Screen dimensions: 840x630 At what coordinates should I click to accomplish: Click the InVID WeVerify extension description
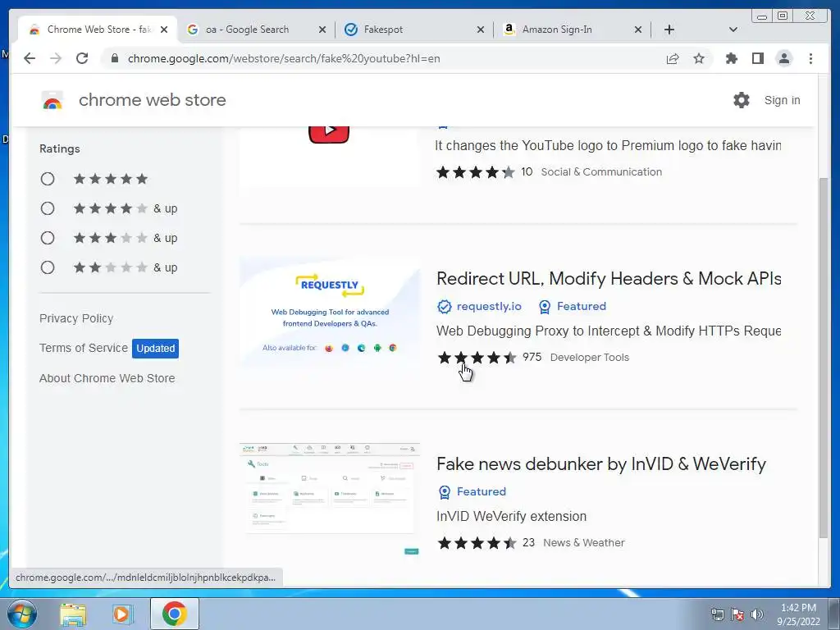[x=512, y=517]
